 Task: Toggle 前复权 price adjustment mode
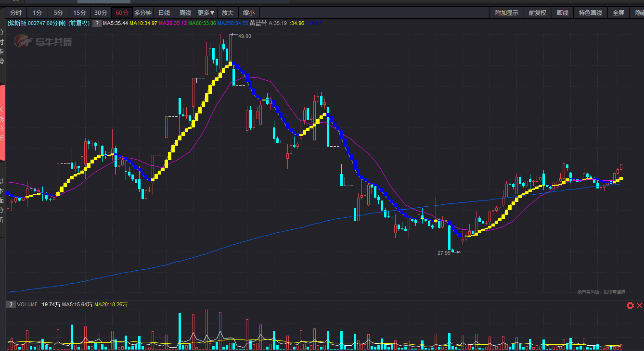tap(537, 13)
